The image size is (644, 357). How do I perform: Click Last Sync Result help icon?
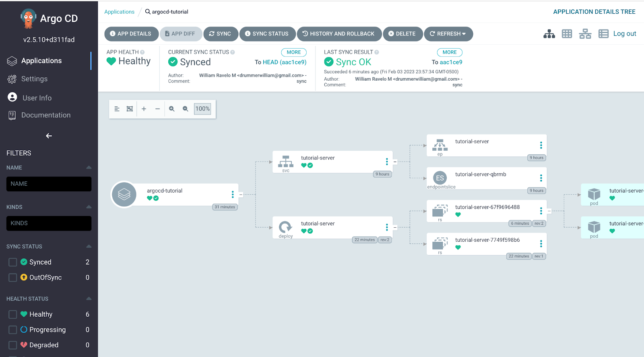377,52
